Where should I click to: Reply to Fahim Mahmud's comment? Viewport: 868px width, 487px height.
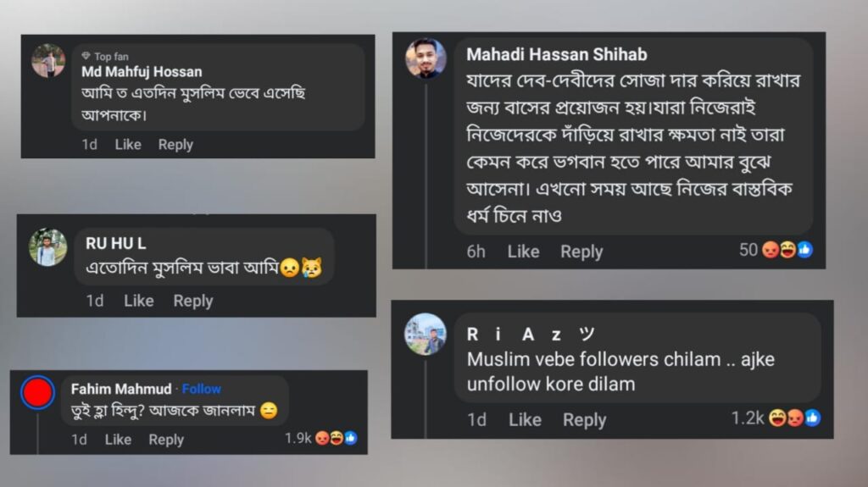[x=166, y=439]
